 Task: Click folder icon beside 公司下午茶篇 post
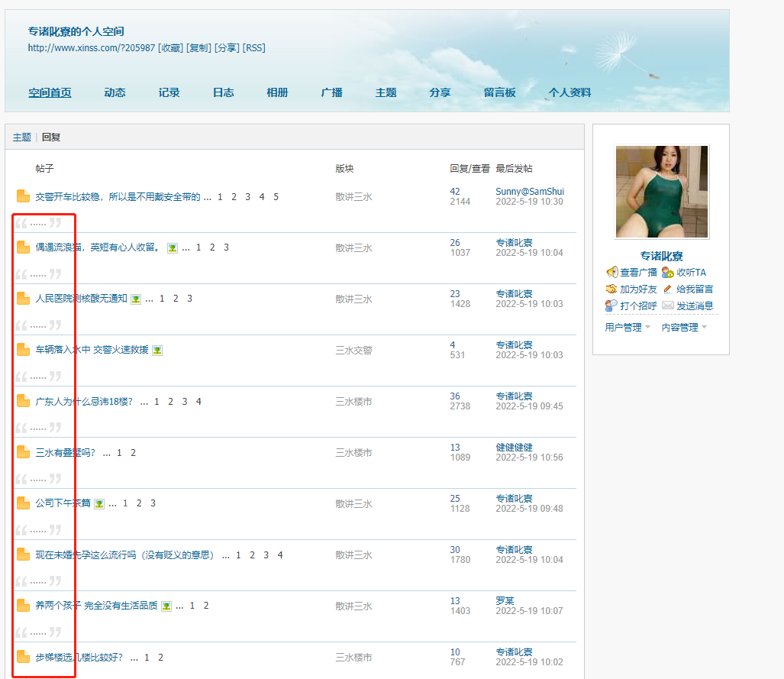pyautogui.click(x=23, y=503)
